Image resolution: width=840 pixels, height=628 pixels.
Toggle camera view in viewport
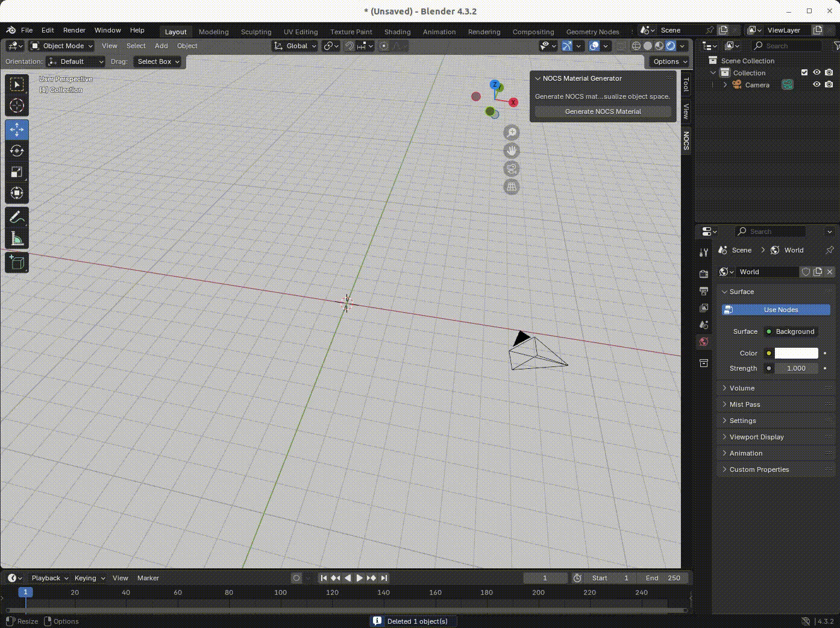tap(512, 169)
